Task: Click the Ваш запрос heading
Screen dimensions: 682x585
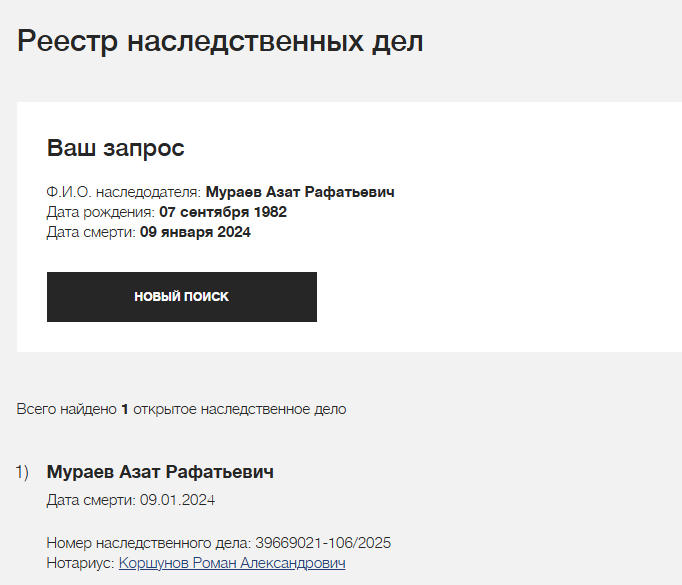Action: coord(116,148)
